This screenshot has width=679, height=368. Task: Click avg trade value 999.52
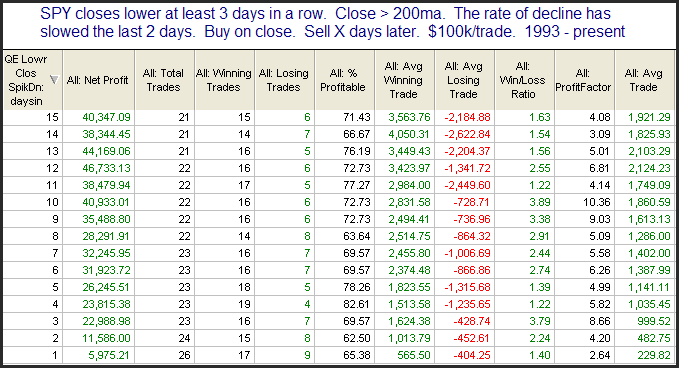pyautogui.click(x=654, y=321)
